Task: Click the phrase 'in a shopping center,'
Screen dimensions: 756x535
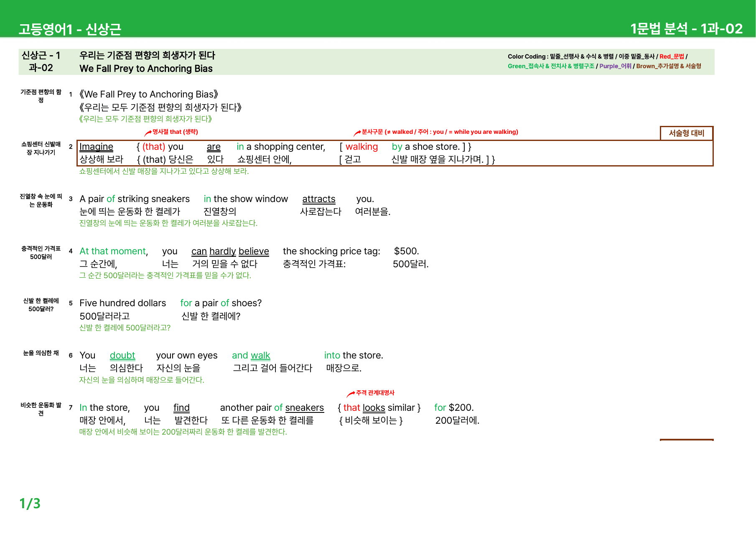Action: [281, 147]
